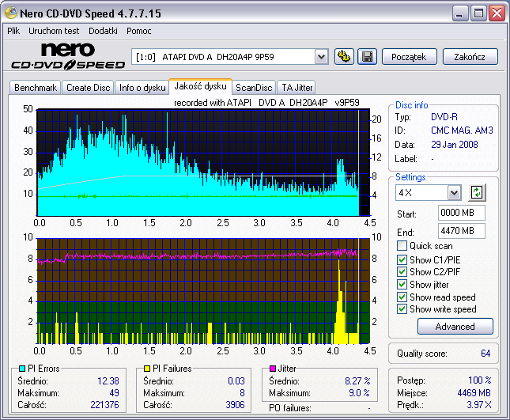Switch to the Create Disc tab
Viewport: 510px width, 420px height.
[88, 88]
